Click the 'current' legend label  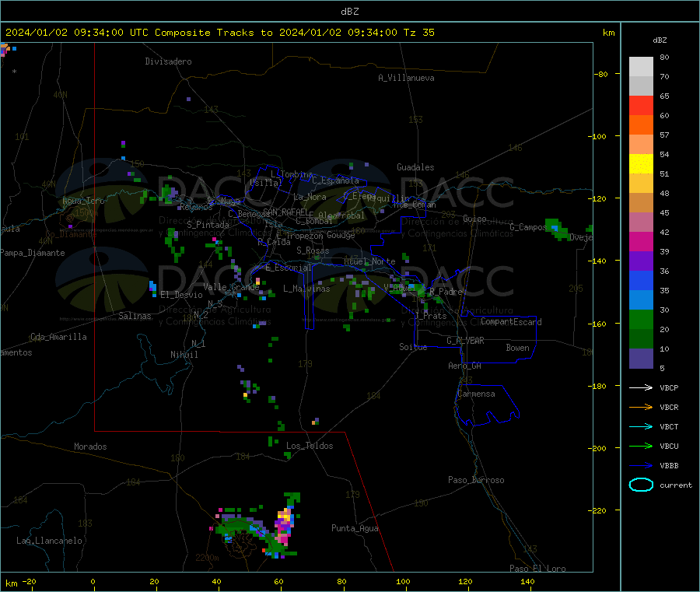(x=675, y=485)
